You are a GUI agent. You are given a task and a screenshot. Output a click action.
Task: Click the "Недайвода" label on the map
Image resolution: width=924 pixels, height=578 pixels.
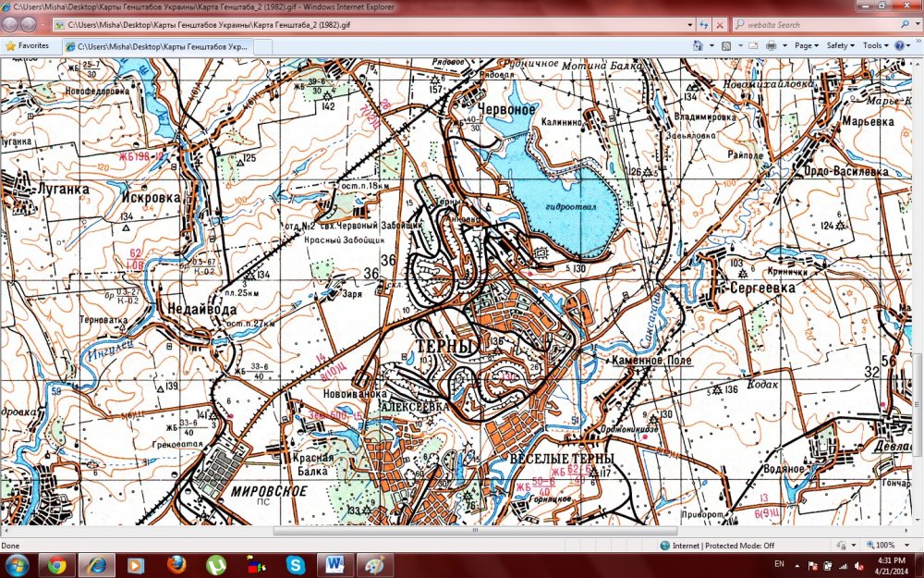(201, 309)
